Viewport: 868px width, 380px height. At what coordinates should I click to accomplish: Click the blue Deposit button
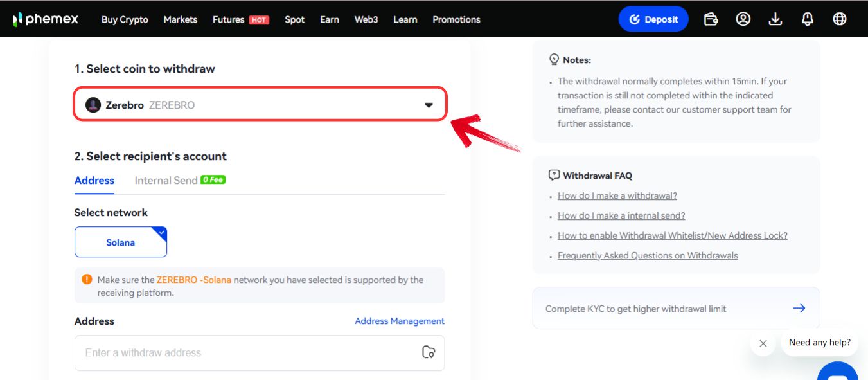tap(653, 19)
